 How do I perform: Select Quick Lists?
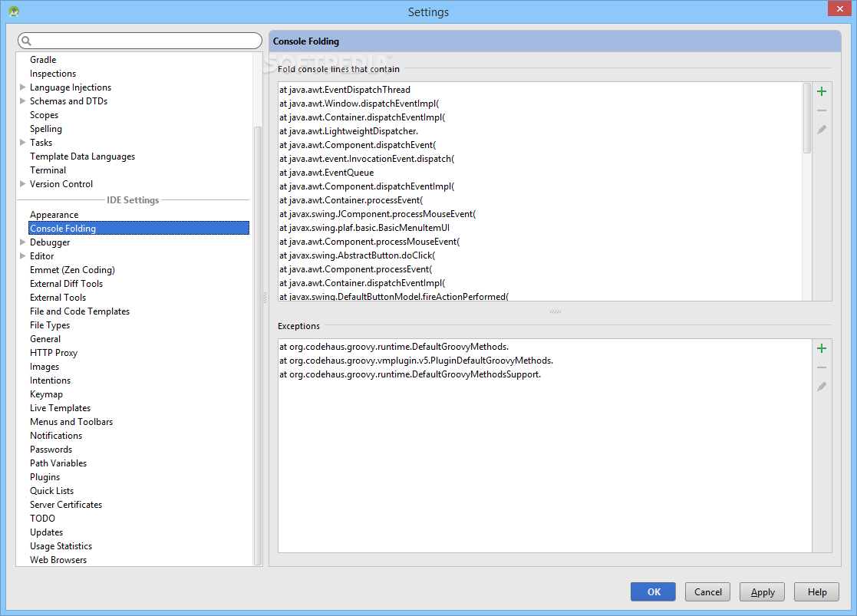pyautogui.click(x=52, y=491)
